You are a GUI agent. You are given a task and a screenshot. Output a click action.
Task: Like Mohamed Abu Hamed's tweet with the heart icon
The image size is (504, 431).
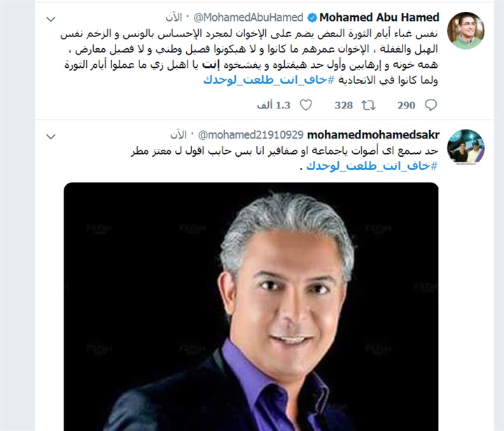coord(306,105)
